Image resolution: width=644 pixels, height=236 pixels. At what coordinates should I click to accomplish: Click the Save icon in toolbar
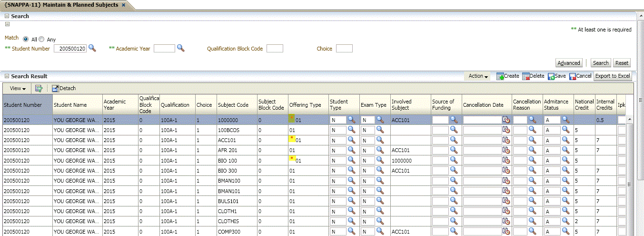(556, 76)
